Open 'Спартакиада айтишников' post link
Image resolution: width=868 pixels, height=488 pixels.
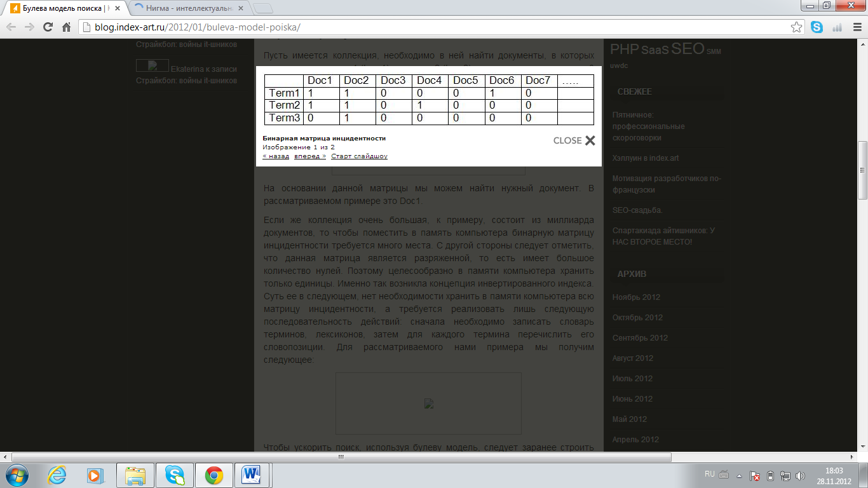point(663,236)
